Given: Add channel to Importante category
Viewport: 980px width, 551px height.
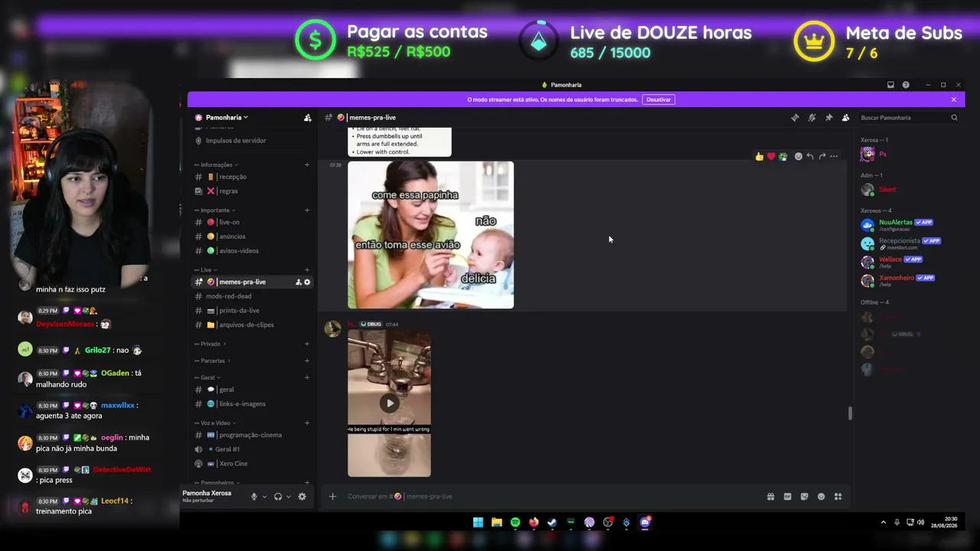Looking at the screenshot, I should click(307, 210).
